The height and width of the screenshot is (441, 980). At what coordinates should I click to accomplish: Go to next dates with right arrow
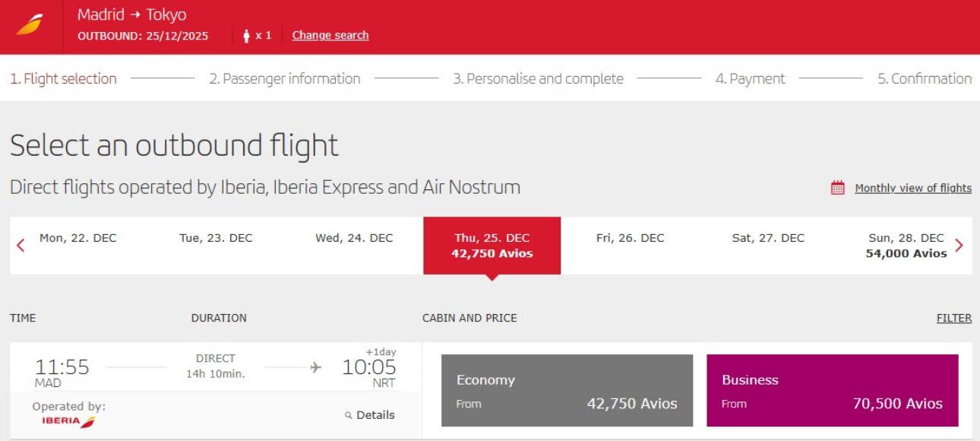click(959, 246)
